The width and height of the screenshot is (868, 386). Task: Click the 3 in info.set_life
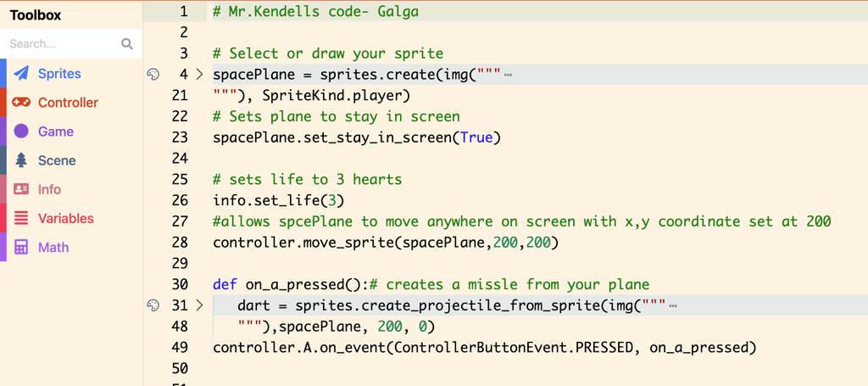[331, 201]
